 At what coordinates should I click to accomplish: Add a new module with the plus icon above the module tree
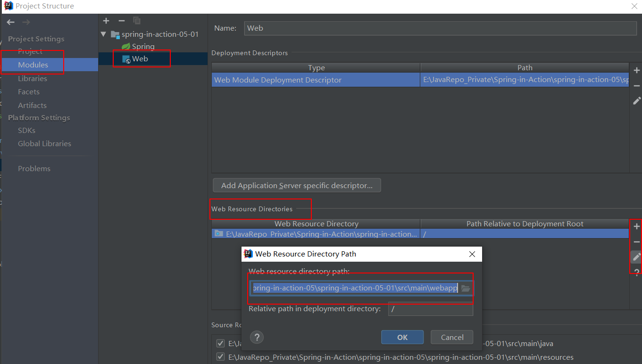click(106, 21)
